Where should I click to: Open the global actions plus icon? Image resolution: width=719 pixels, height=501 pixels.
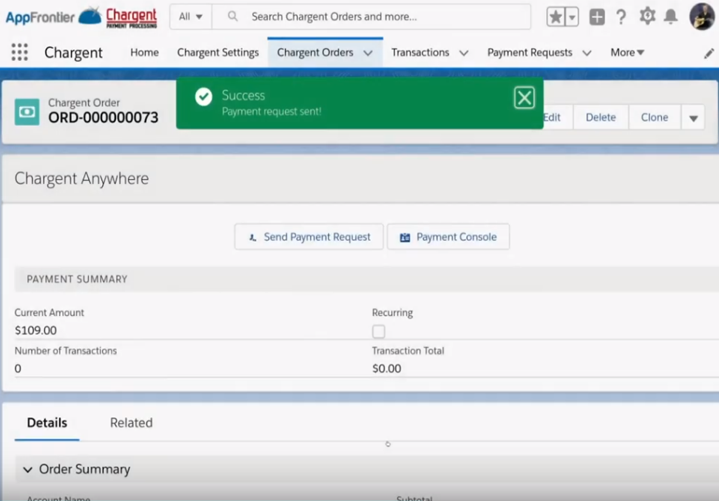point(597,17)
